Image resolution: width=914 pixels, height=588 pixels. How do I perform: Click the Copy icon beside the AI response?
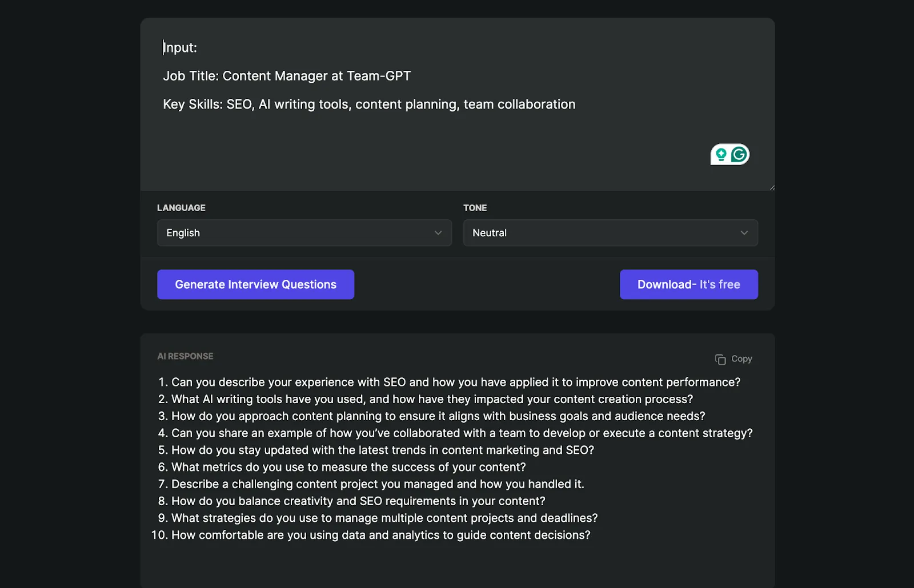pos(720,359)
